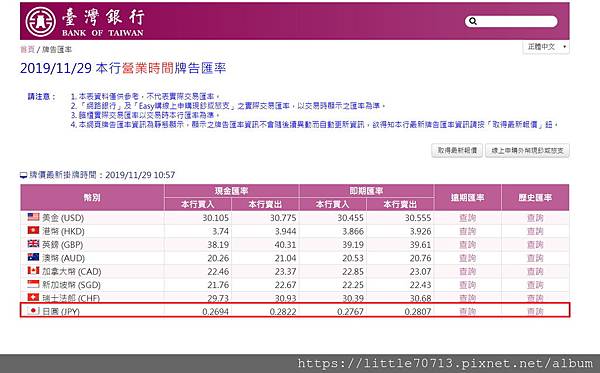Click the online foreign currency purchase button
The image size is (600, 373).
click(x=527, y=150)
